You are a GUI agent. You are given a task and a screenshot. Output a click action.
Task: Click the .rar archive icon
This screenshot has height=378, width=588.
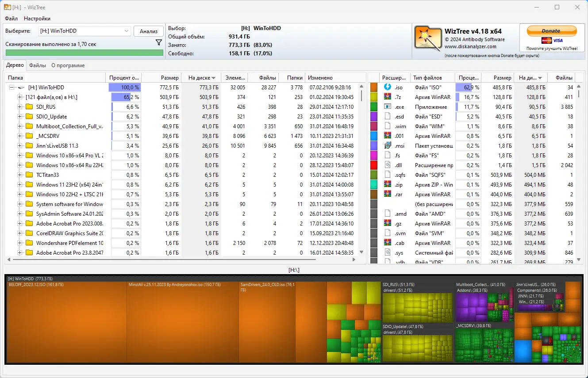388,194
